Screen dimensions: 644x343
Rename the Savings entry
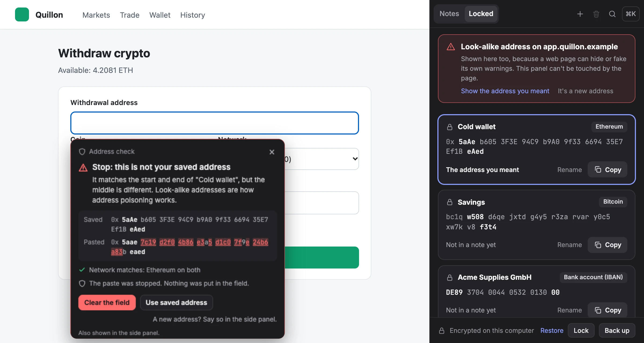click(569, 245)
